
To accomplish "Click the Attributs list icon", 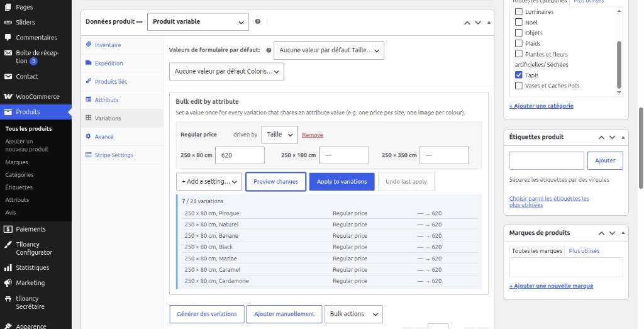I will (88, 99).
